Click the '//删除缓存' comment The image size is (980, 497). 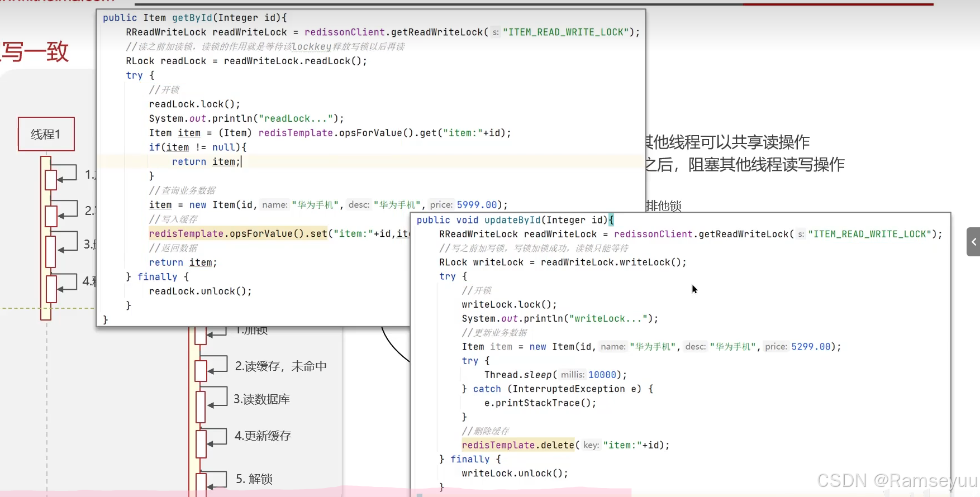[486, 431]
